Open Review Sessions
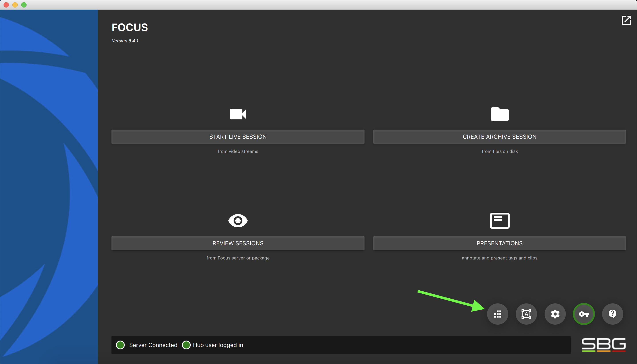 tap(238, 243)
